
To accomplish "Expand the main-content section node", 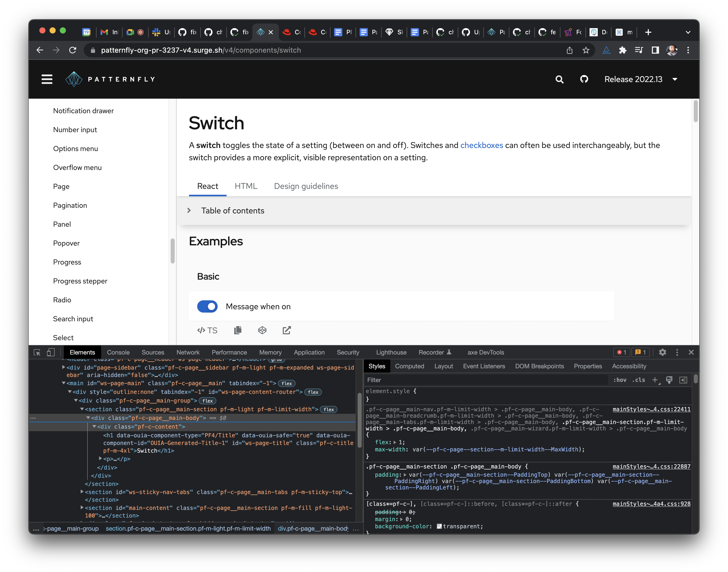I will (82, 508).
